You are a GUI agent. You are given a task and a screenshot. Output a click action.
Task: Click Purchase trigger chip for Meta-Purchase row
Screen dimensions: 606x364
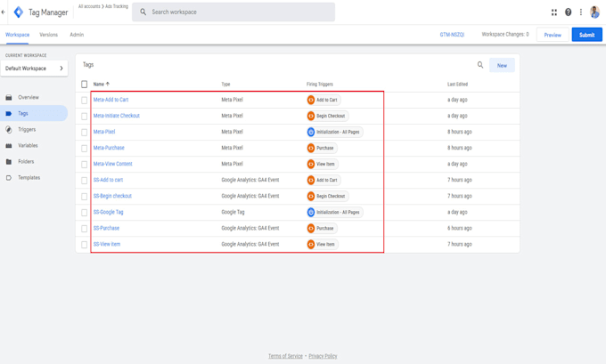click(x=322, y=148)
